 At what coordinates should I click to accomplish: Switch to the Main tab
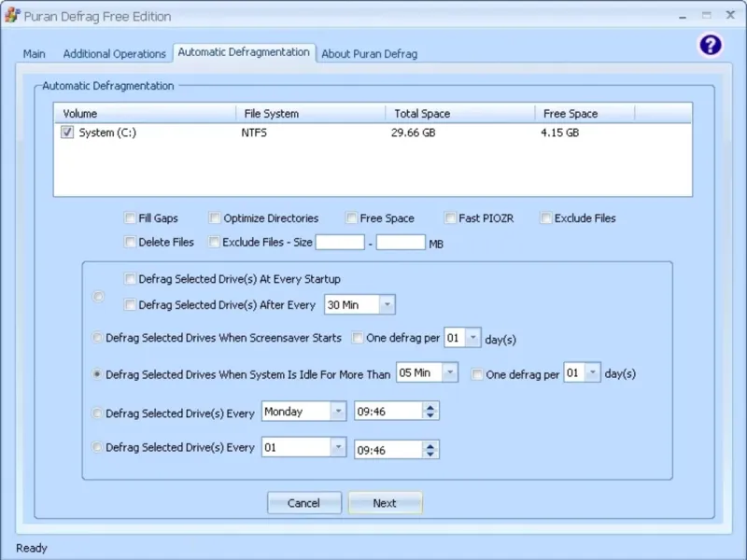(x=35, y=54)
